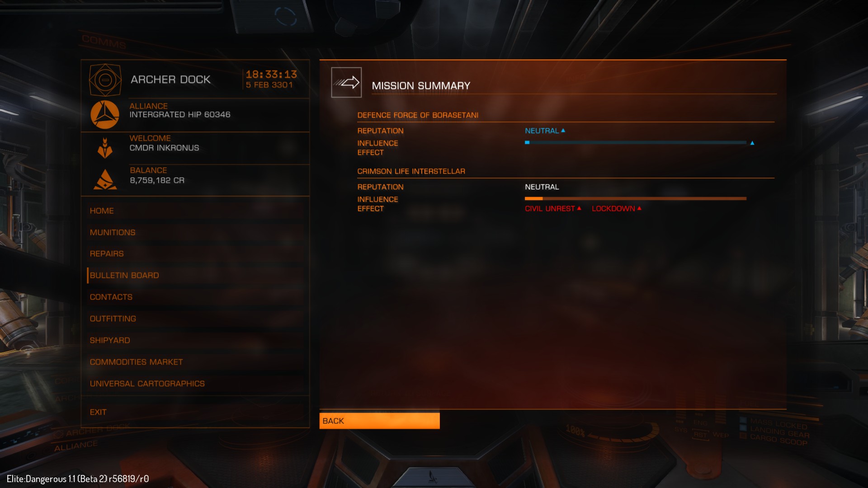Click the blue influence arrow at bar end
The height and width of the screenshot is (488, 868).
point(752,143)
